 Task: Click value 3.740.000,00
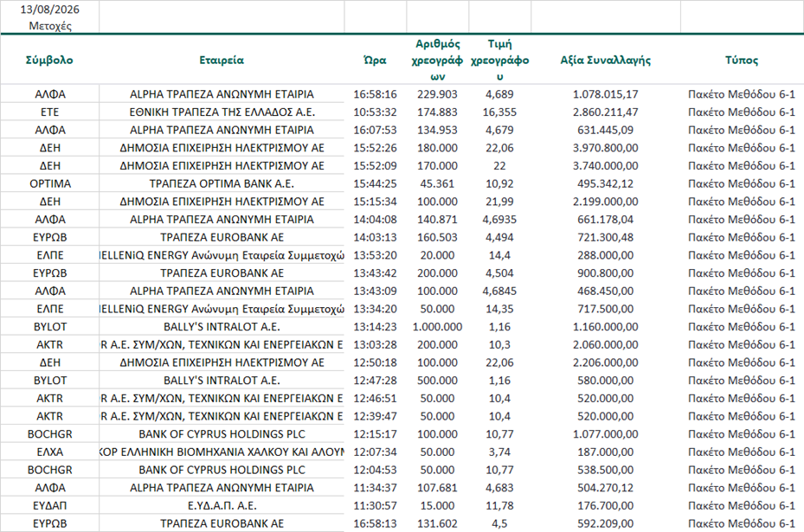(x=606, y=166)
